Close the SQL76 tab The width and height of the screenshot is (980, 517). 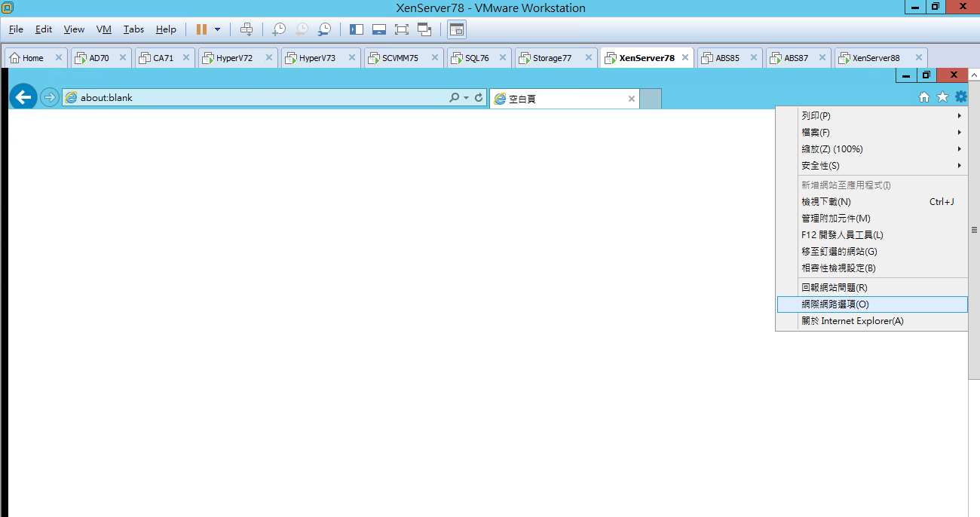(502, 58)
